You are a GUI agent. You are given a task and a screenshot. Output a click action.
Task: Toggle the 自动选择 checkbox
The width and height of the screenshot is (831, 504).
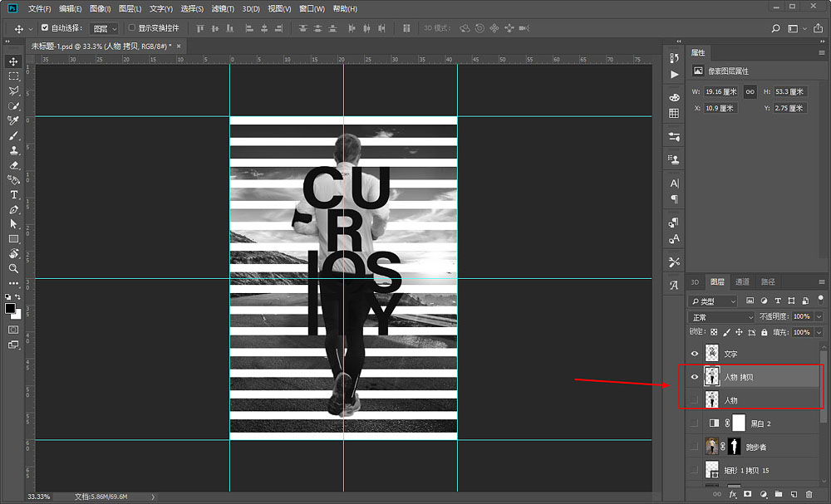[x=45, y=27]
